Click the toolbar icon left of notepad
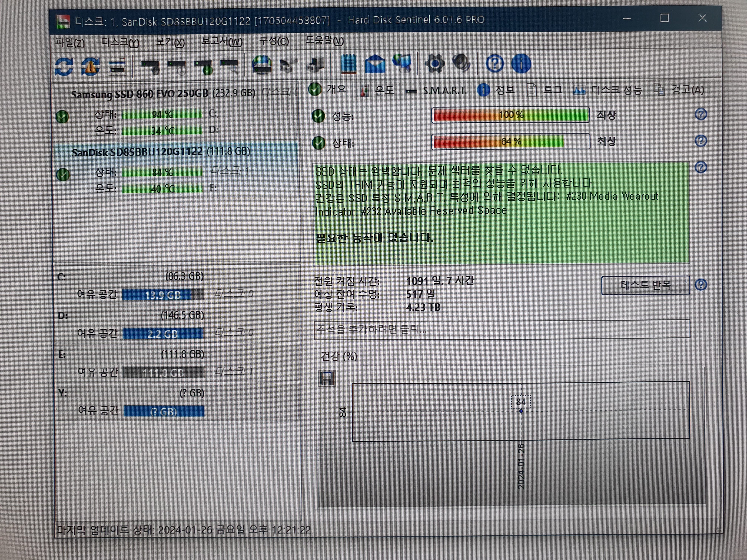The width and height of the screenshot is (747, 560). tap(315, 64)
